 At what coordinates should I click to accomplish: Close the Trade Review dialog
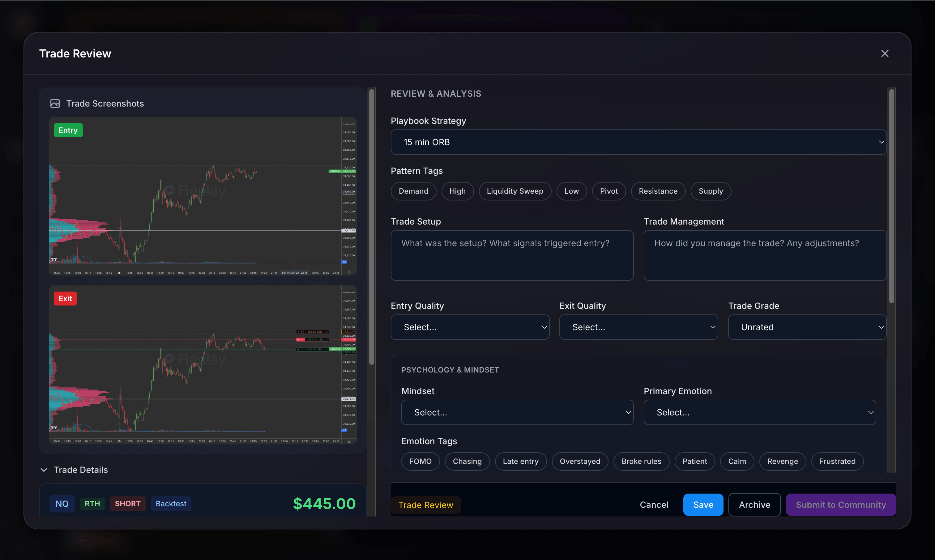884,53
